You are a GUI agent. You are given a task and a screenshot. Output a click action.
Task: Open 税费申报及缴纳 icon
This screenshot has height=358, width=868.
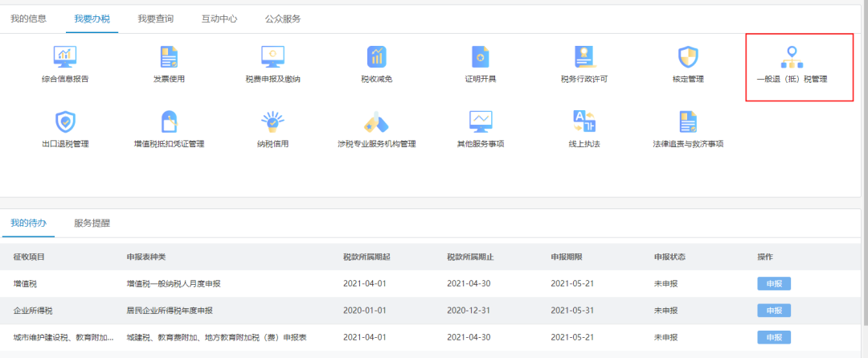pyautogui.click(x=273, y=57)
